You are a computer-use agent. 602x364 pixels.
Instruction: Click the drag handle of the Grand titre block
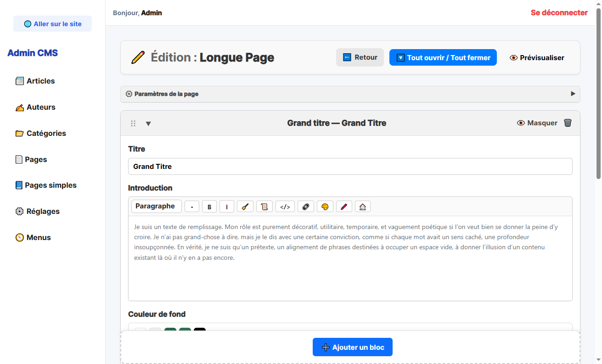click(133, 123)
